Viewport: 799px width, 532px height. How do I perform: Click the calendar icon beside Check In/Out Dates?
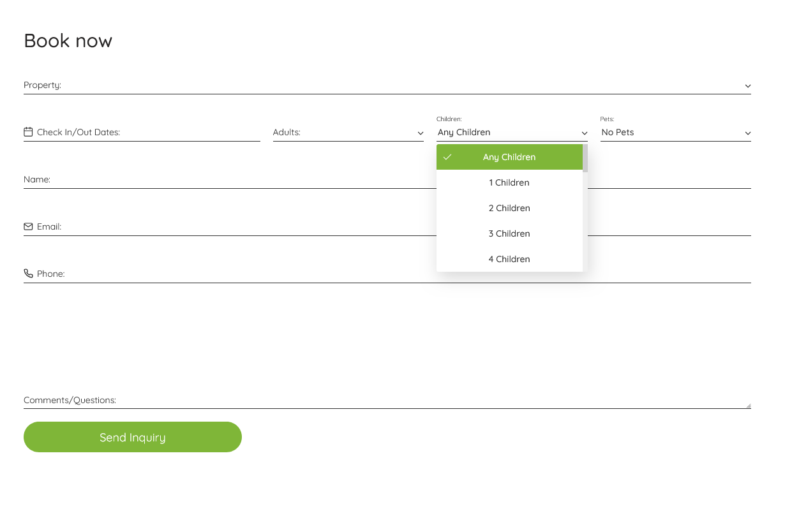[28, 132]
